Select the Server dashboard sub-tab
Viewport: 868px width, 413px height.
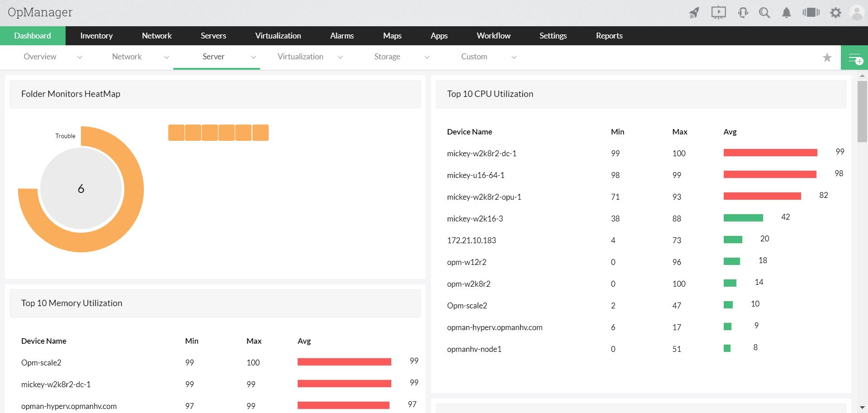coord(213,57)
